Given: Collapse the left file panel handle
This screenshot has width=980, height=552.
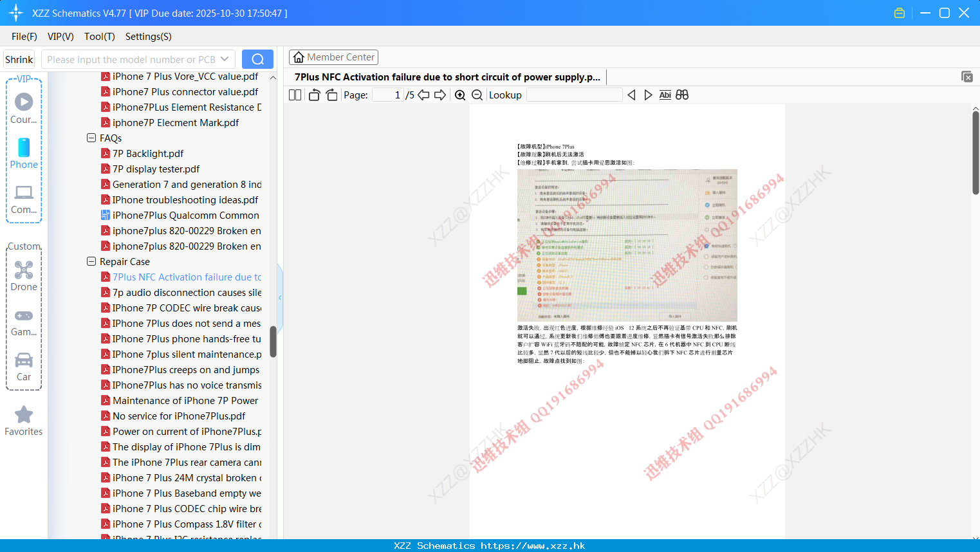Looking at the screenshot, I should pos(280,297).
